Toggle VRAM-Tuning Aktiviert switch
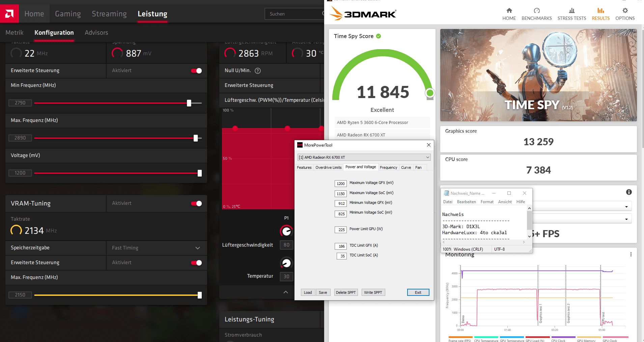Screen dimensions: 644x342 click(196, 203)
